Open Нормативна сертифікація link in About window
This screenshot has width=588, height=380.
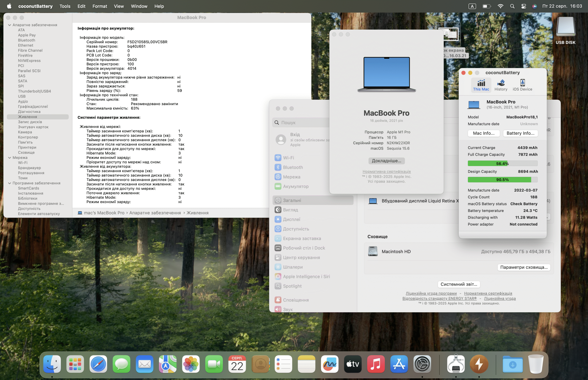coord(386,172)
